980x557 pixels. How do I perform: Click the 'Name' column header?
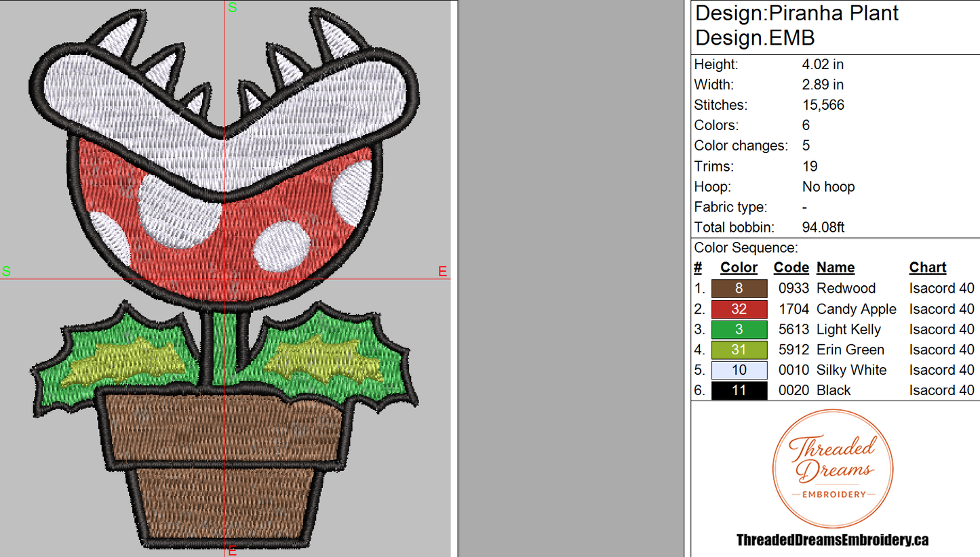coord(836,268)
